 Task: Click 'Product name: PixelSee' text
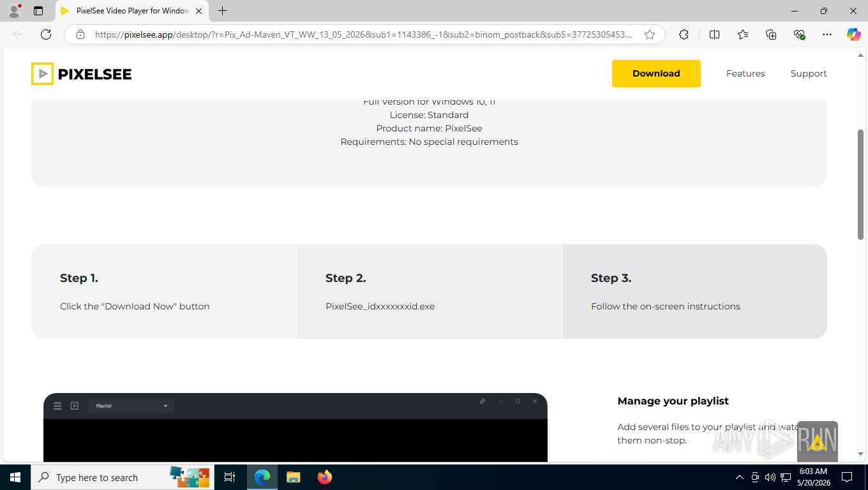429,128
